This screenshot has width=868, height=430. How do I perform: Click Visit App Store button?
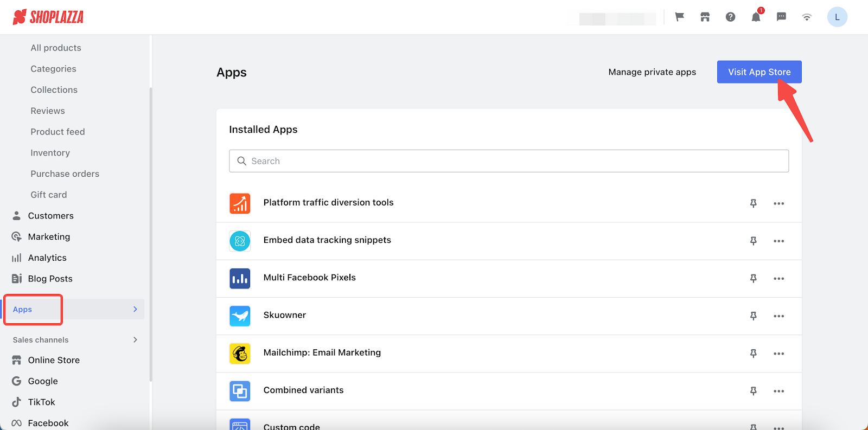(759, 72)
